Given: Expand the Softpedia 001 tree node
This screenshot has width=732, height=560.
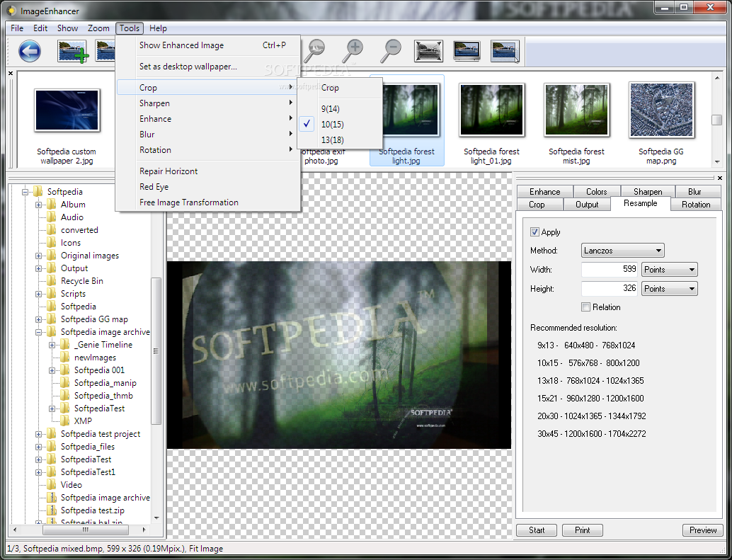Looking at the screenshot, I should point(52,370).
